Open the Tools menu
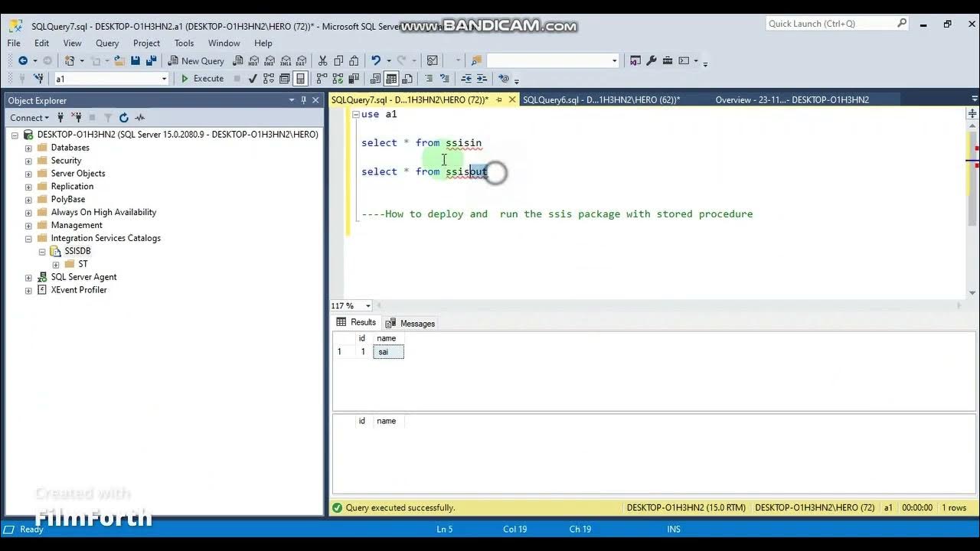The height and width of the screenshot is (551, 980). click(184, 43)
